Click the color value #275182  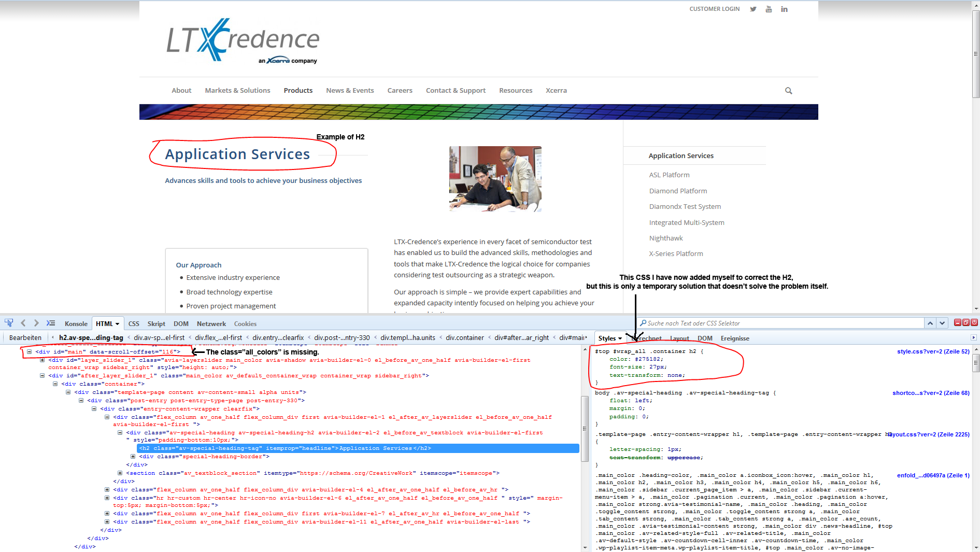[648, 359]
